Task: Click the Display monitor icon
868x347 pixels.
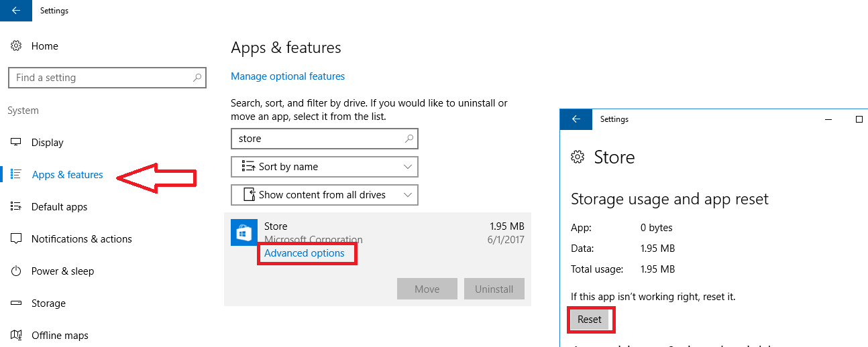Action: pos(16,142)
